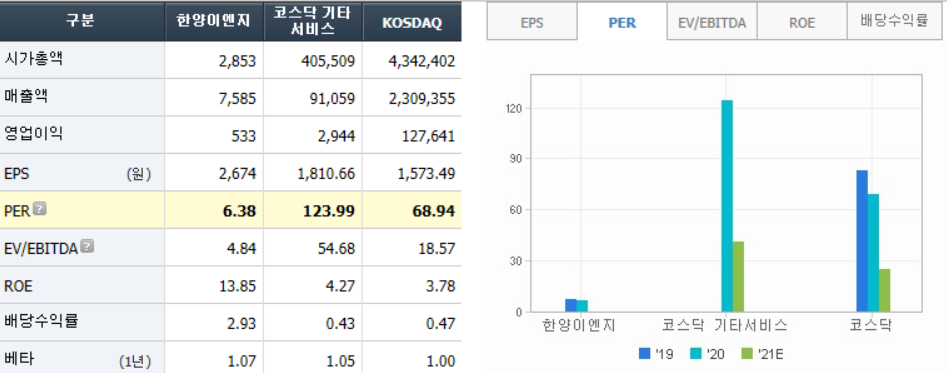Select the ROE row label
Screen dimensions: 947x373
(18, 286)
